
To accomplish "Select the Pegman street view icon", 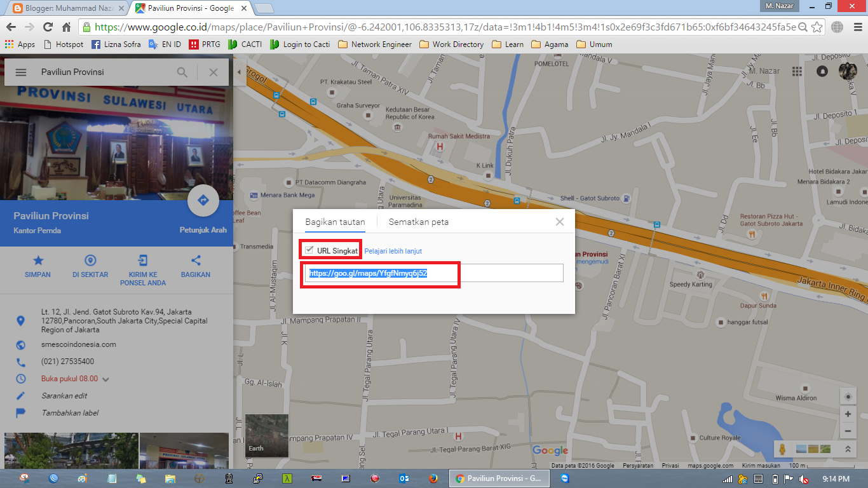I will 781,447.
